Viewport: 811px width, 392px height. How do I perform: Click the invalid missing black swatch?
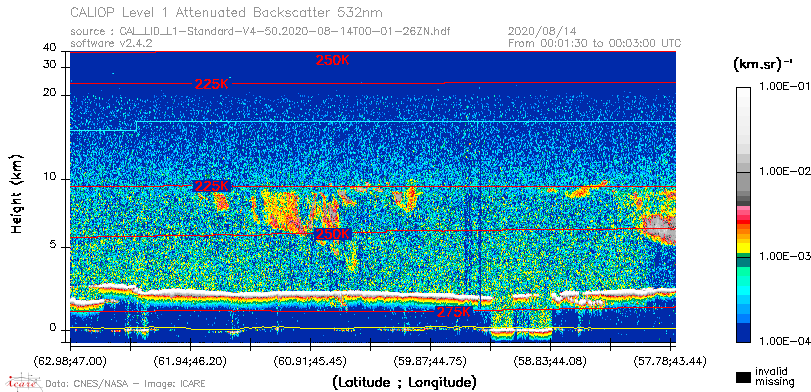pyautogui.click(x=743, y=377)
